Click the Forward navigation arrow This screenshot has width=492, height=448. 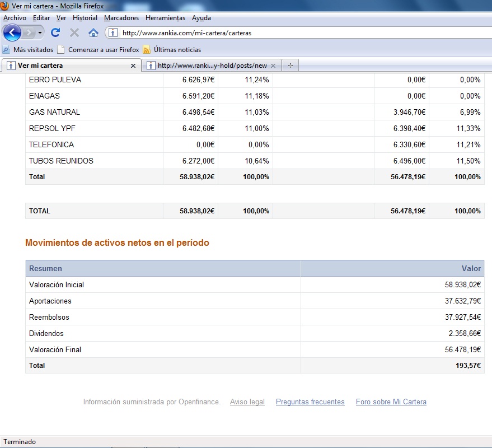tap(29, 32)
